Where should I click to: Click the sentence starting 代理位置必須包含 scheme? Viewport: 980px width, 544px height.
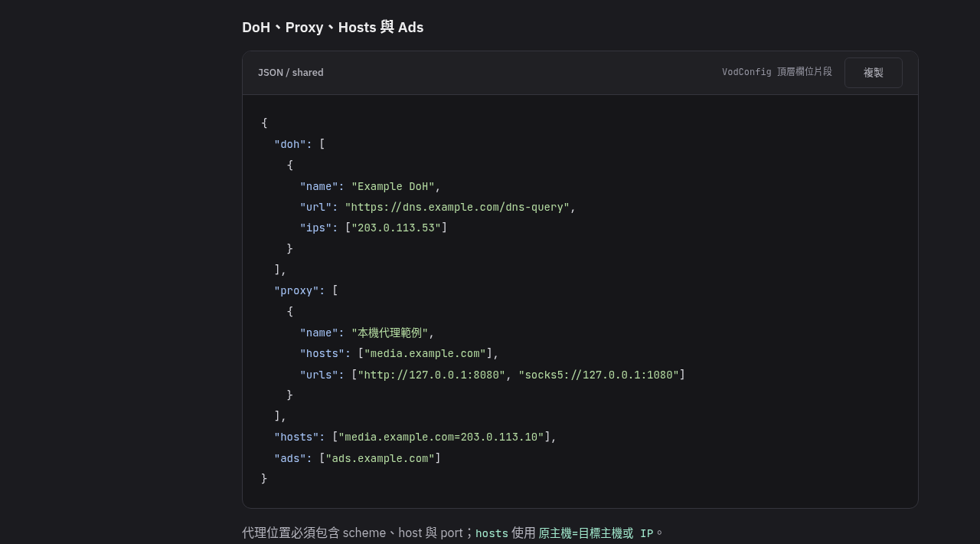tap(452, 533)
